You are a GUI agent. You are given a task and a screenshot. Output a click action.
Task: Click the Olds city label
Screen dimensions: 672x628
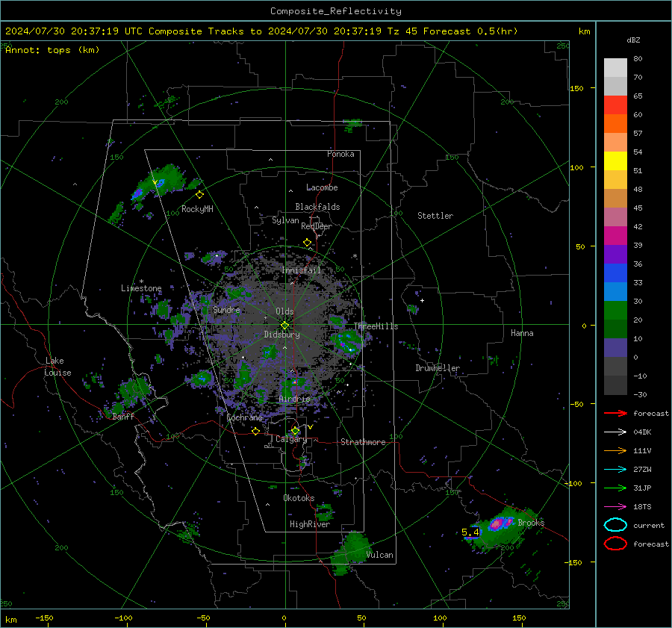(x=284, y=311)
